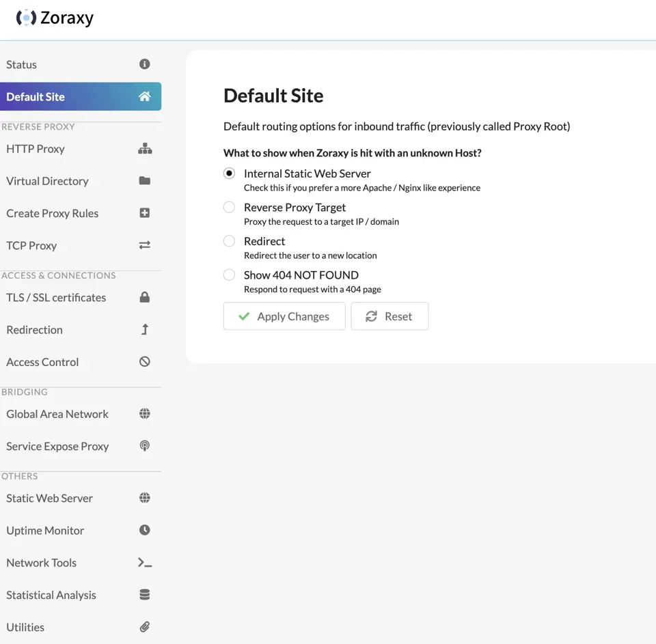This screenshot has width=656, height=644.
Task: Click the Status info circle icon
Action: [144, 64]
